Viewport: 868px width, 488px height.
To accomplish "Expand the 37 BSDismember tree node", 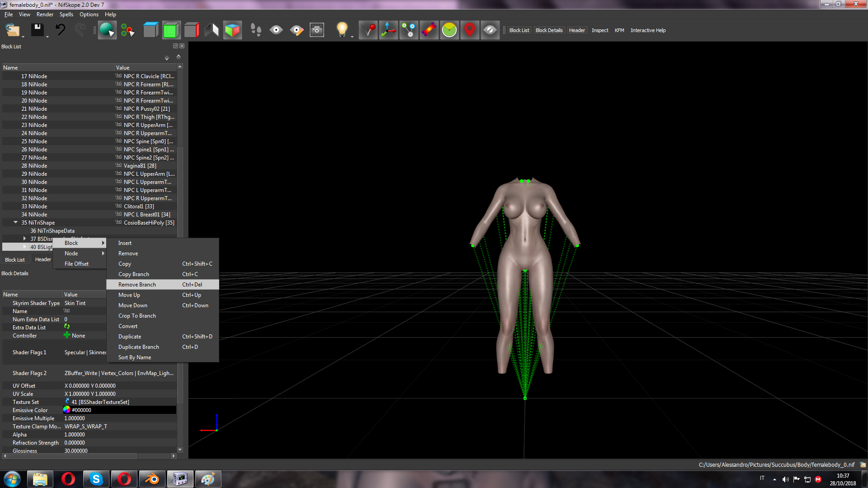I will coord(24,239).
